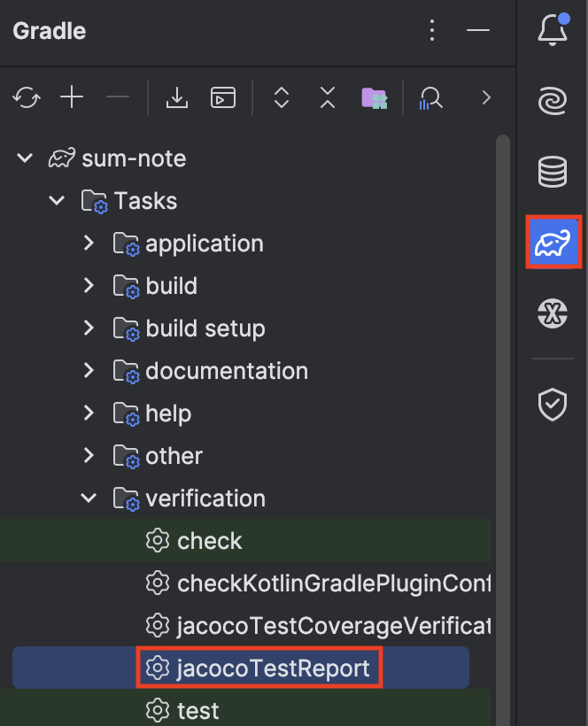Click the help folder icon

point(126,414)
